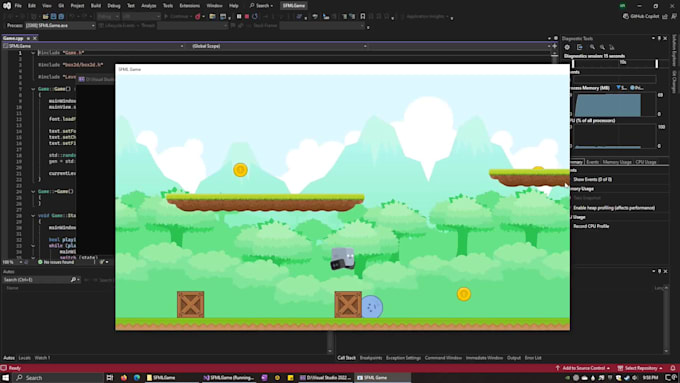Click Add to Source Control in status bar
This screenshot has width=680, height=383.
pos(583,368)
